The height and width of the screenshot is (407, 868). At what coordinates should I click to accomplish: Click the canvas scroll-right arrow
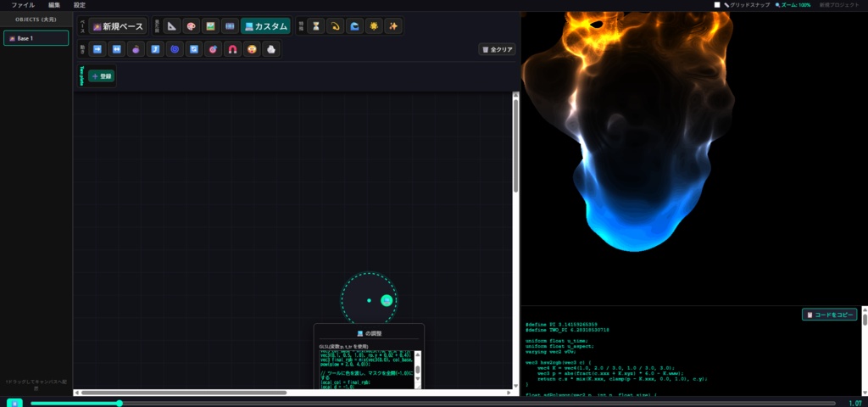click(509, 393)
